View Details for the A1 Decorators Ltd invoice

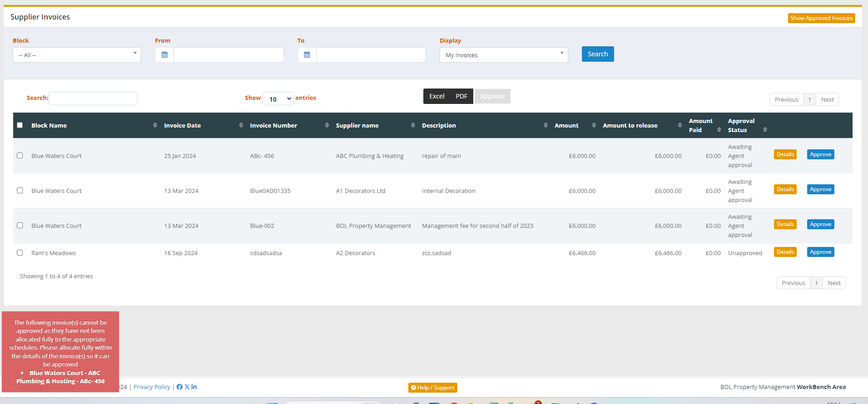(785, 189)
